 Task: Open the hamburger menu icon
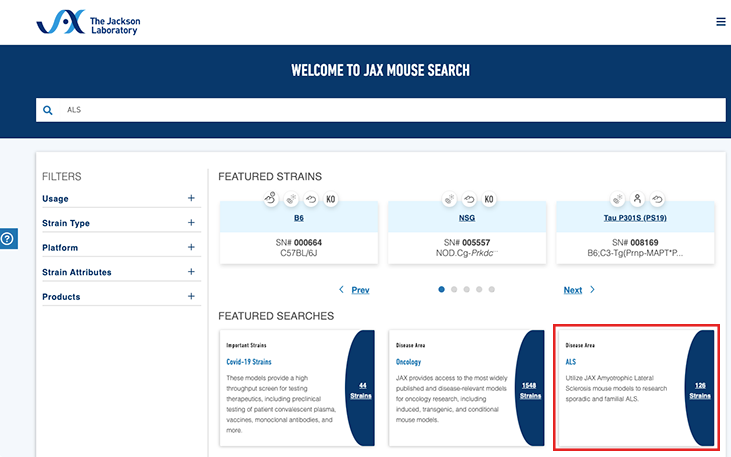click(x=720, y=22)
